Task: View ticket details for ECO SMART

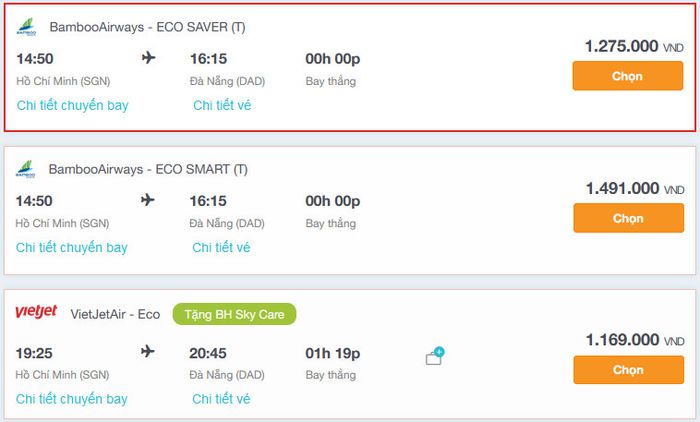Action: click(221, 247)
